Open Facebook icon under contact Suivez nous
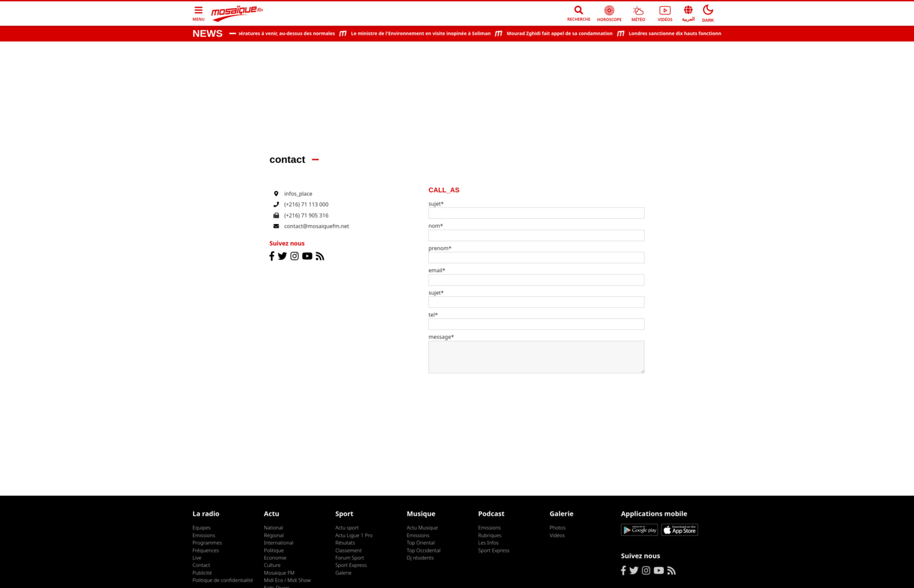This screenshot has width=914, height=588. [x=272, y=256]
